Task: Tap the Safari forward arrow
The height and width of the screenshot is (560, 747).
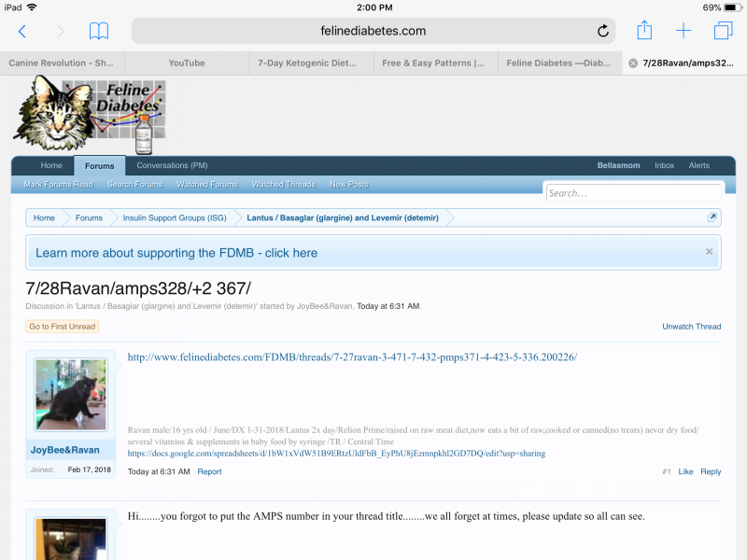Action: (x=61, y=32)
